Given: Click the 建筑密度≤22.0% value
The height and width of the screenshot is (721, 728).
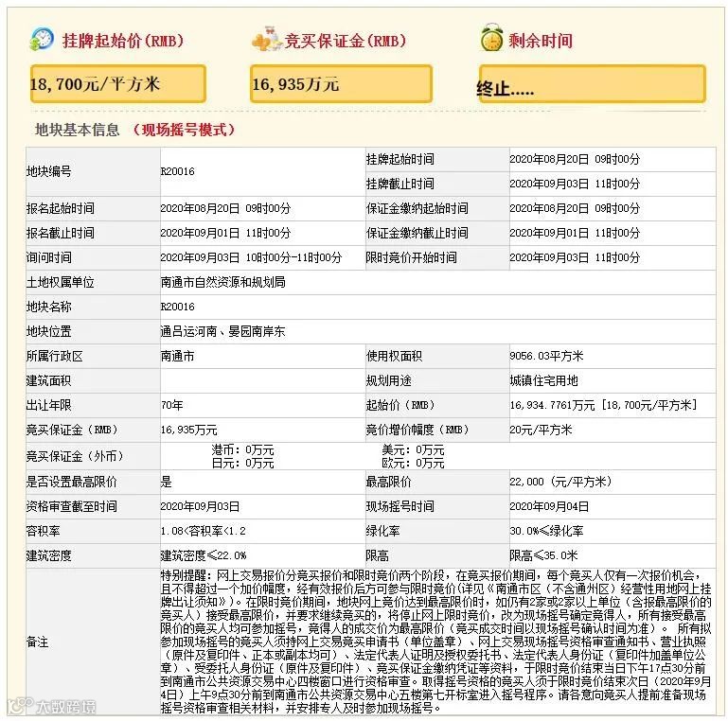Looking at the screenshot, I should pyautogui.click(x=204, y=555).
